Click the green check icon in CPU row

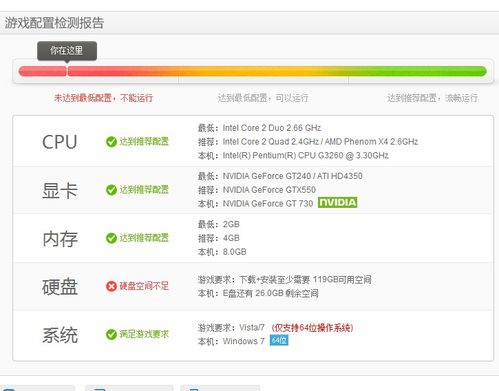pyautogui.click(x=111, y=142)
